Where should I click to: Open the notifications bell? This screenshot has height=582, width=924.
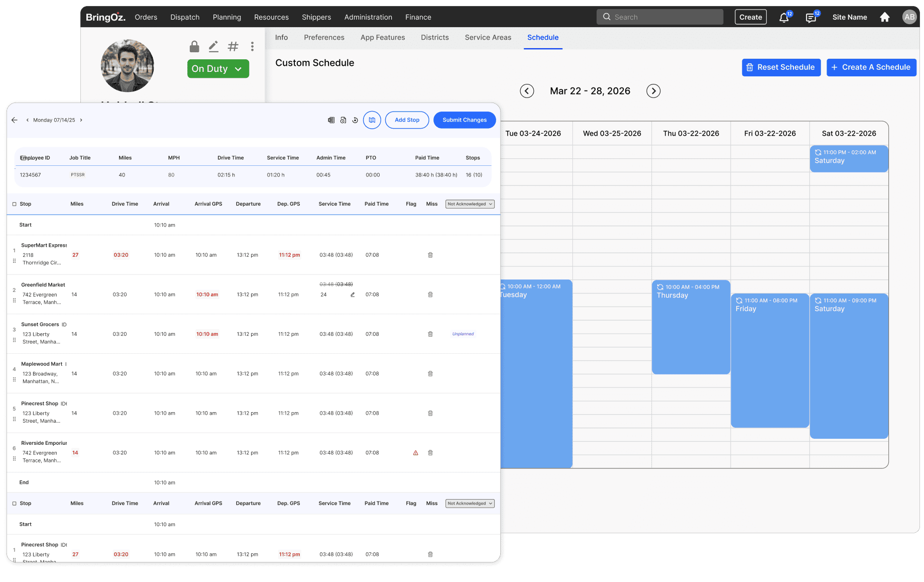pos(784,18)
